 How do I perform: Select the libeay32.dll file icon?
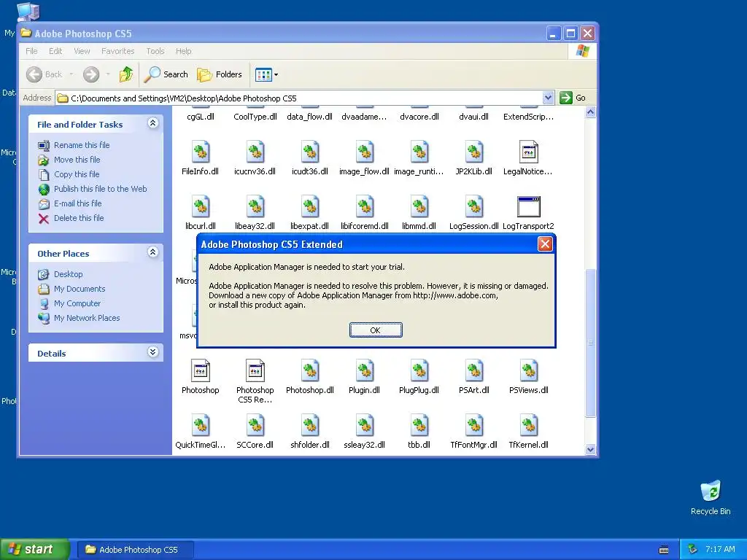(255, 206)
